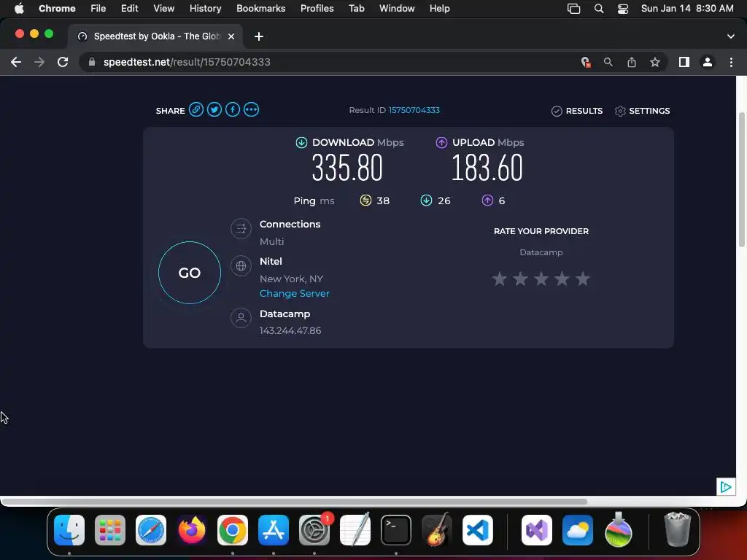
Task: Rate provider four stars
Action: (562, 279)
